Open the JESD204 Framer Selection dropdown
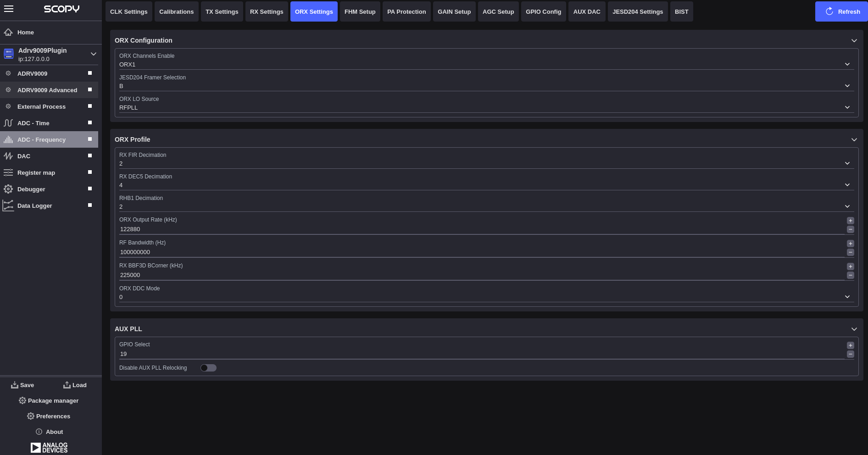The height and width of the screenshot is (455, 868). coord(847,86)
